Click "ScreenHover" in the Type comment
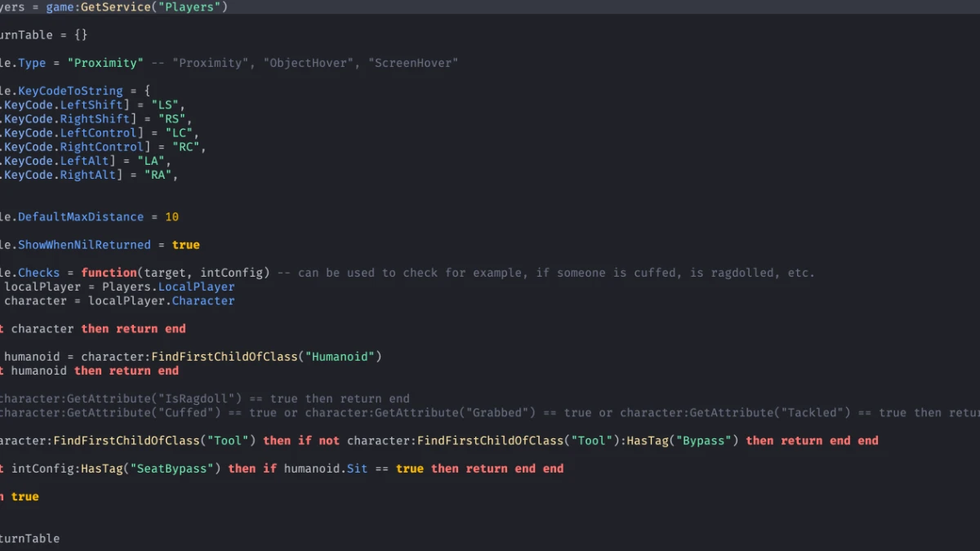The width and height of the screenshot is (980, 551). (412, 63)
